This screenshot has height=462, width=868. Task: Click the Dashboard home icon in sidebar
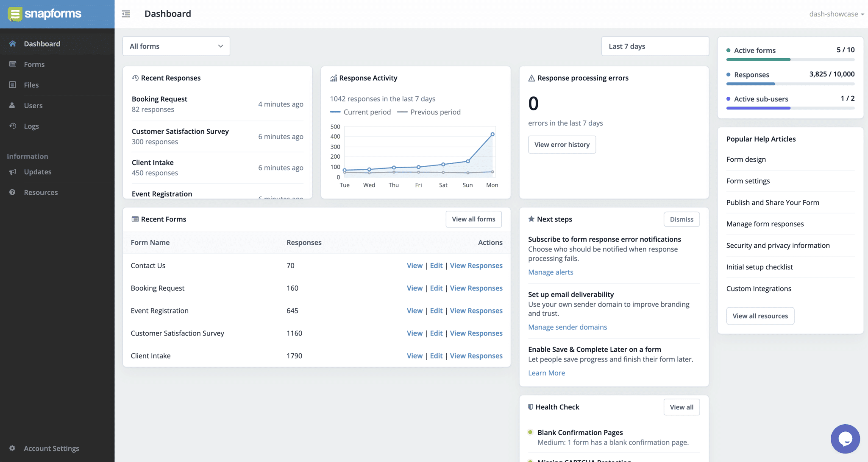point(13,44)
